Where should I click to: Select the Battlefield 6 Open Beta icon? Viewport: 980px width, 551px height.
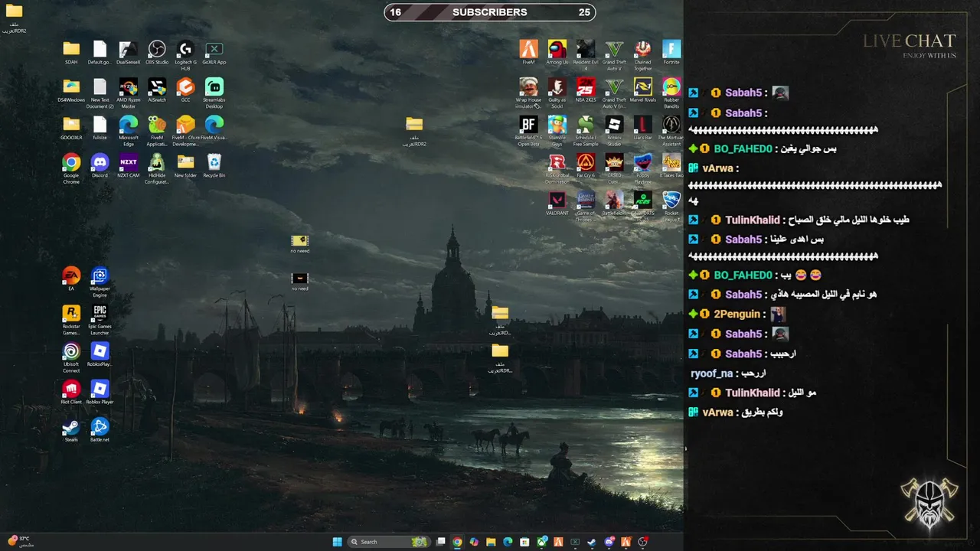(x=528, y=131)
